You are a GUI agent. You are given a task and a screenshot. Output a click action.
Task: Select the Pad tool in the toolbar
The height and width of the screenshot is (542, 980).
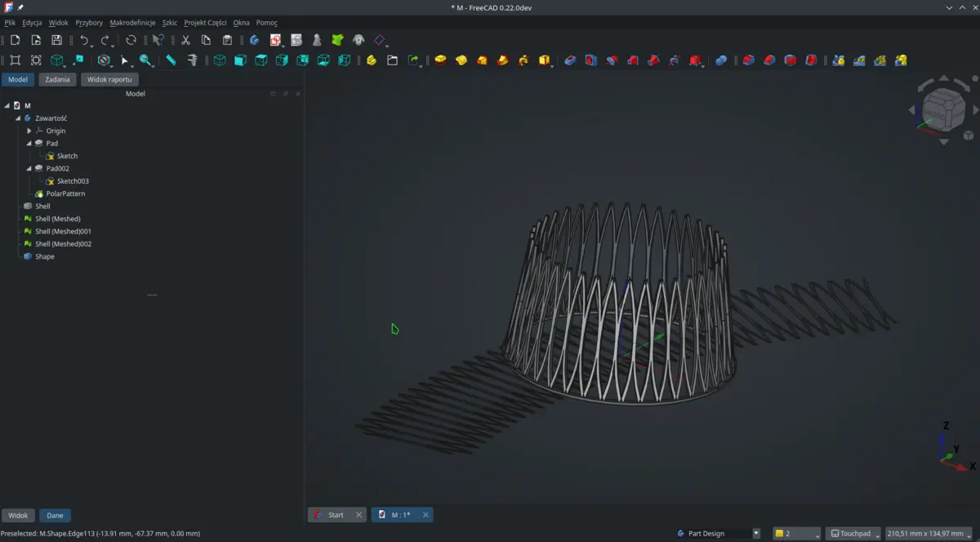439,60
